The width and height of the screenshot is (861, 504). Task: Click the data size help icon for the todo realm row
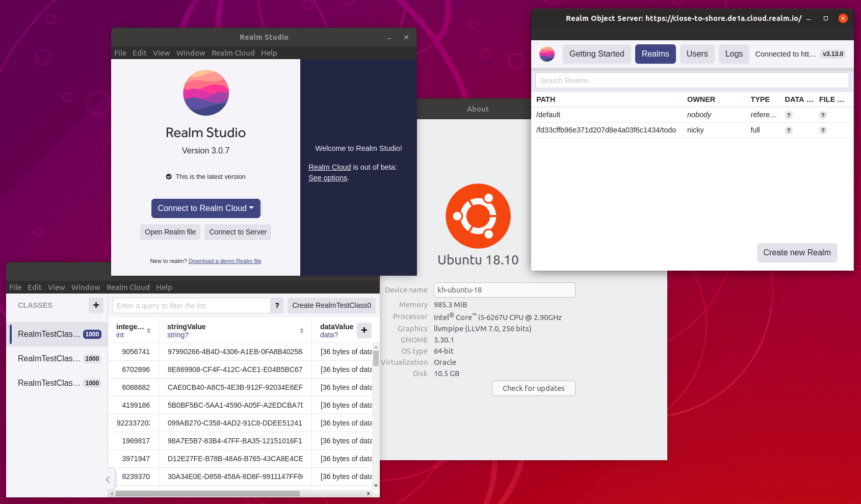tap(789, 130)
